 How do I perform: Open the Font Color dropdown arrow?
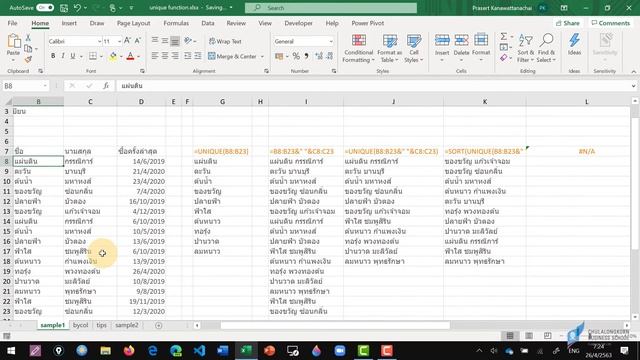(x=139, y=56)
